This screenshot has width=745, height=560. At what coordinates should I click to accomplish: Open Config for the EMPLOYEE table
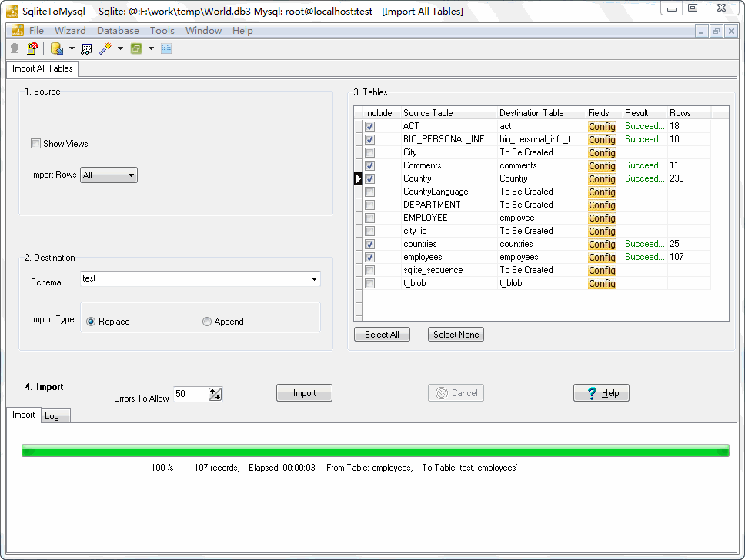[602, 218]
